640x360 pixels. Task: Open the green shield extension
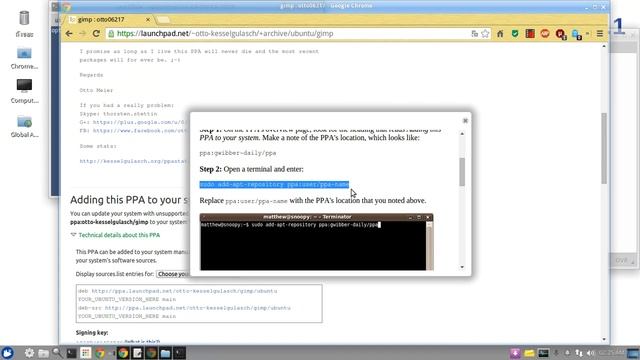point(515,34)
